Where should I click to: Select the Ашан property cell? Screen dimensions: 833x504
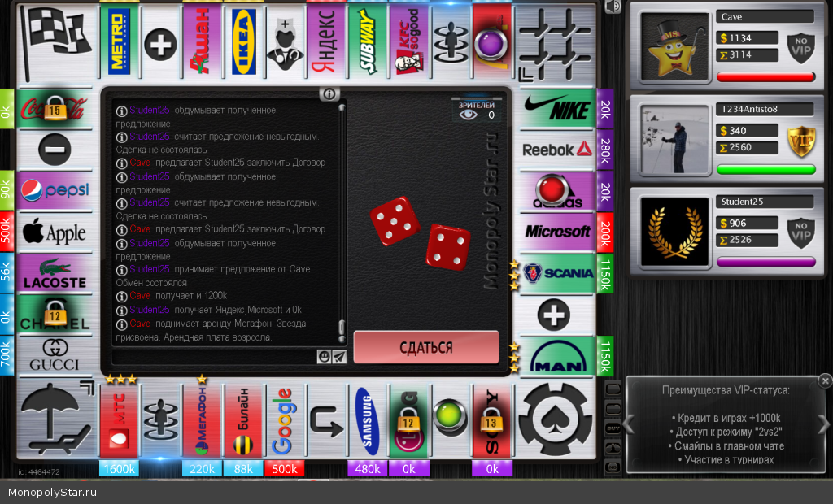(x=202, y=42)
